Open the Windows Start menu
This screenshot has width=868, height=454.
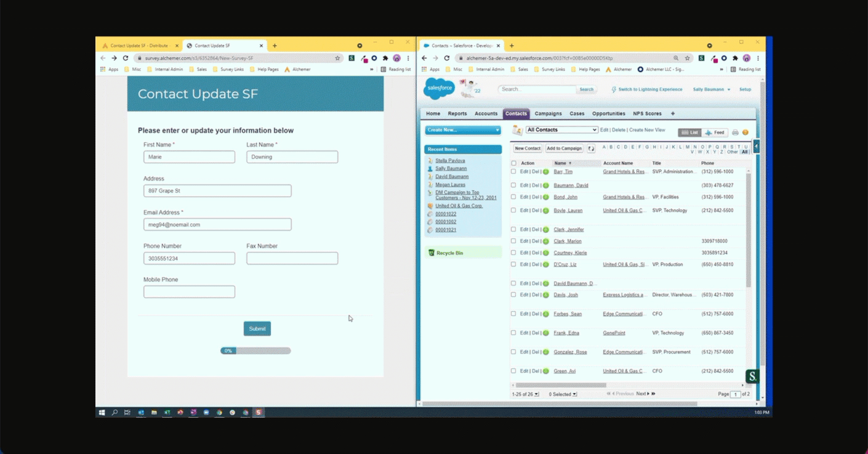(x=102, y=412)
